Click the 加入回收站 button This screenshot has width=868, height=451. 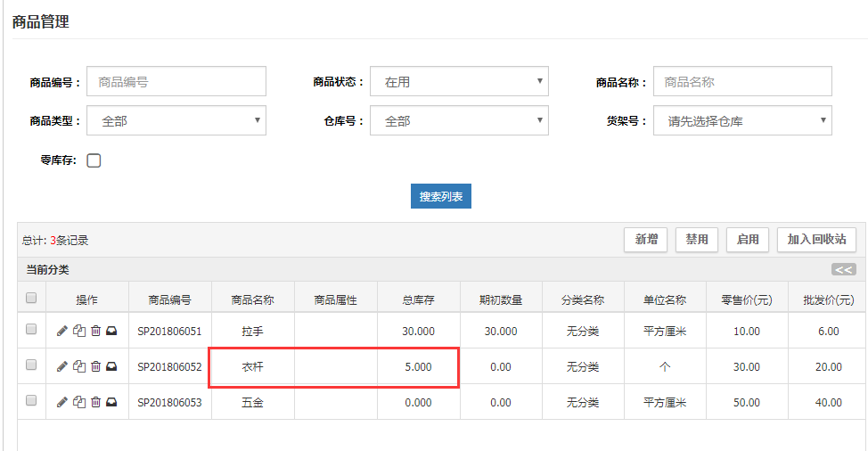(x=816, y=239)
